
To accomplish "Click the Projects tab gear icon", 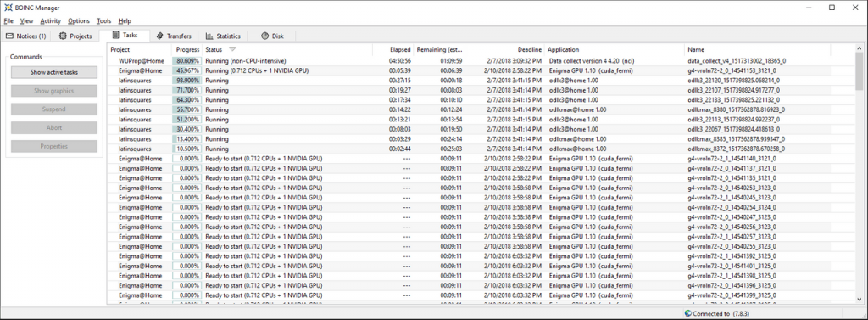I will (x=63, y=36).
